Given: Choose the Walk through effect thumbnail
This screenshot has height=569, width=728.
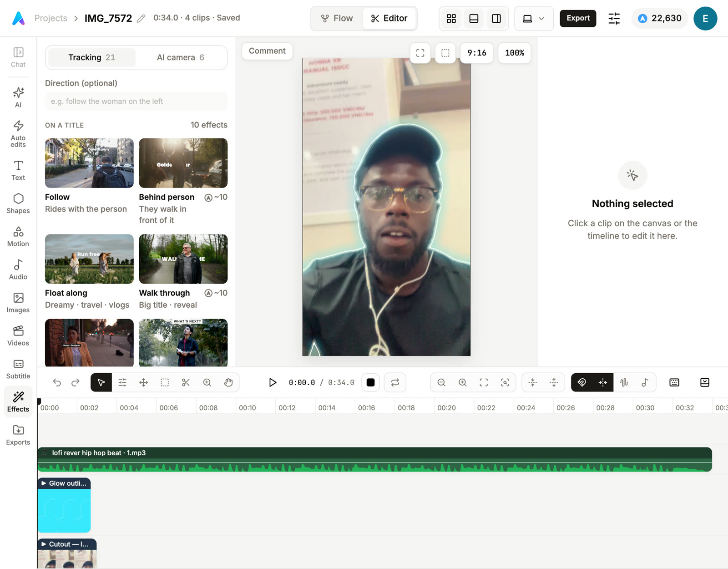Looking at the screenshot, I should coord(183,259).
